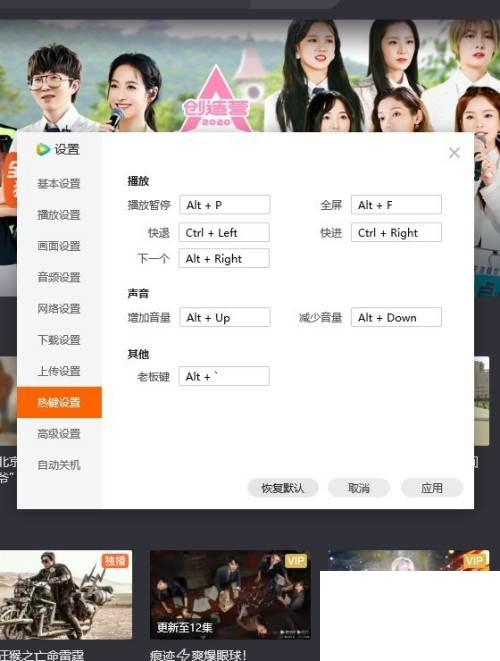
Task: Click the 老板键 label
Action: click(153, 376)
